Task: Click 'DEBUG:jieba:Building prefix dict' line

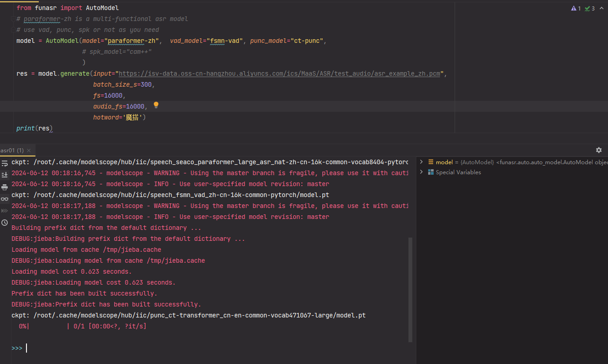Action: 128,239
